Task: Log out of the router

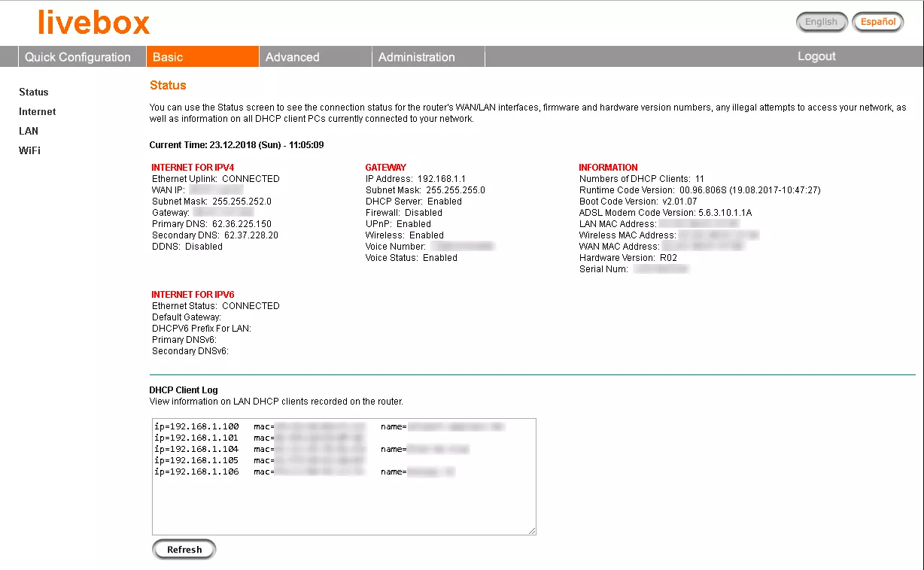Action: 816,56
